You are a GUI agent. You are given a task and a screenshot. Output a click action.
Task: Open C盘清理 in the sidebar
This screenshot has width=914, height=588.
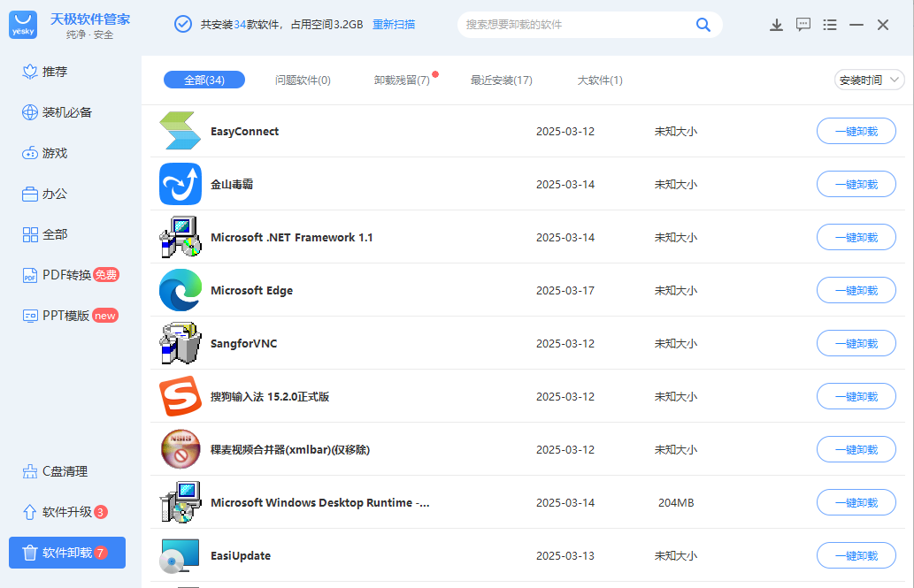(65, 471)
